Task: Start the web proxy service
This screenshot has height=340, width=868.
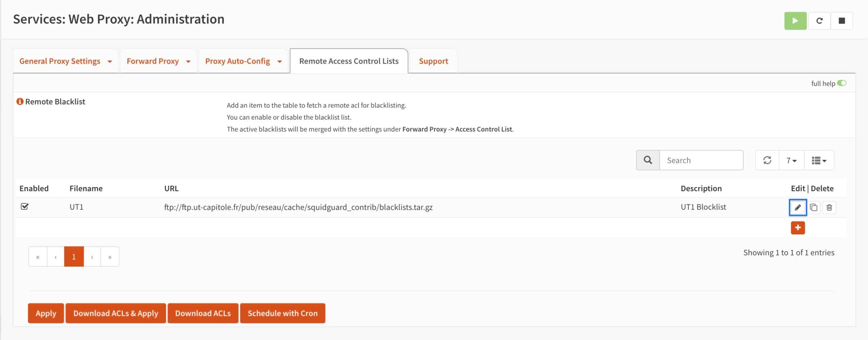Action: point(795,20)
